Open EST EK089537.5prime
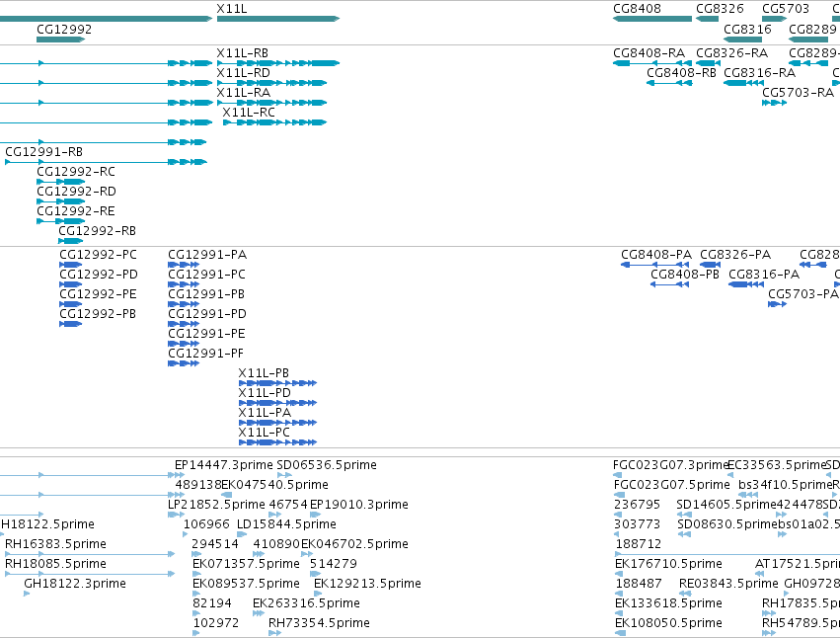 coord(246,585)
